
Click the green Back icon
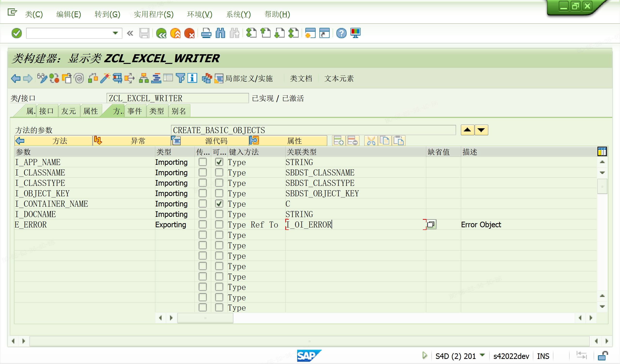161,33
